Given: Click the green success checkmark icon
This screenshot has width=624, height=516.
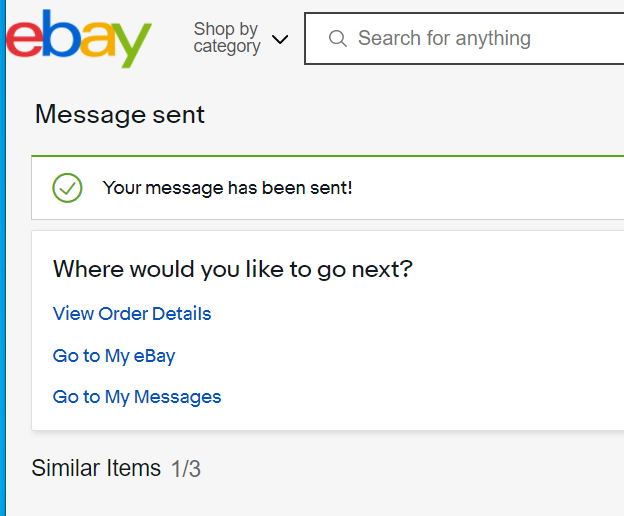Looking at the screenshot, I should point(67,188).
